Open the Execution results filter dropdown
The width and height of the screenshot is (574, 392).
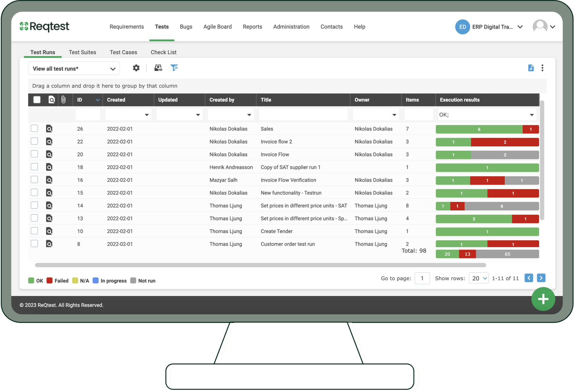click(532, 115)
